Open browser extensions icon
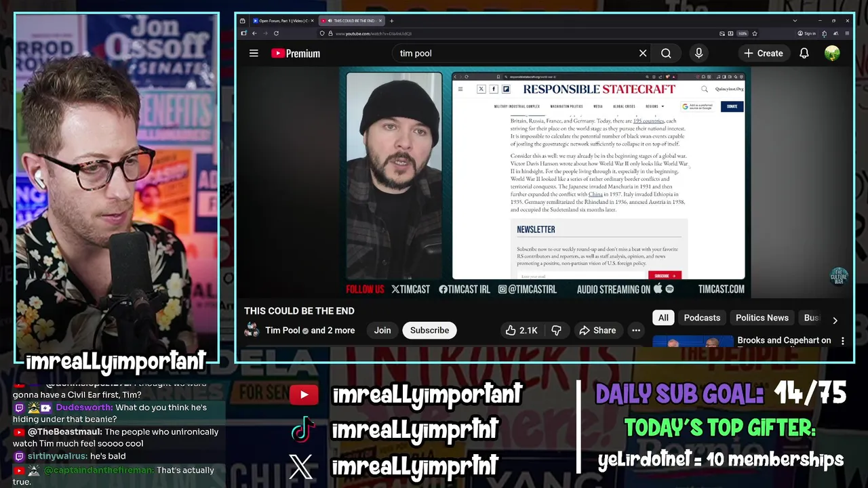This screenshot has width=868, height=488. 824,33
